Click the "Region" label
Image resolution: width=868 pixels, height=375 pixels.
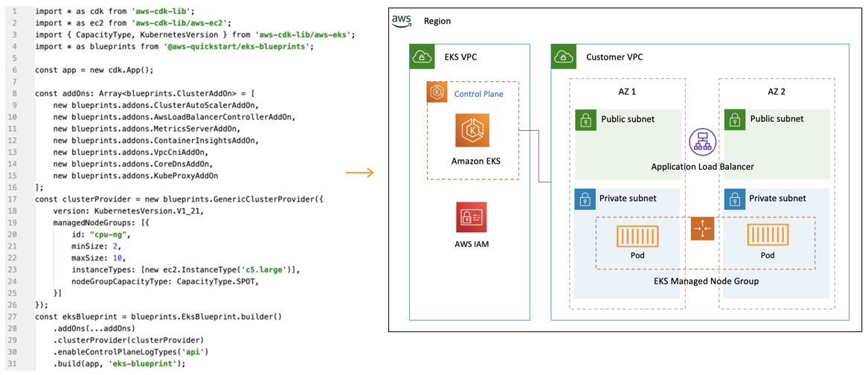point(437,22)
